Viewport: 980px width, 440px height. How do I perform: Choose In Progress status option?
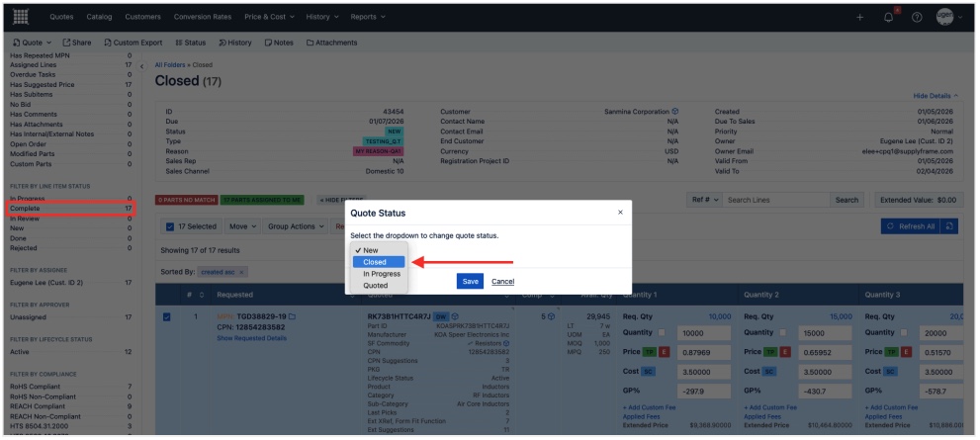[381, 274]
